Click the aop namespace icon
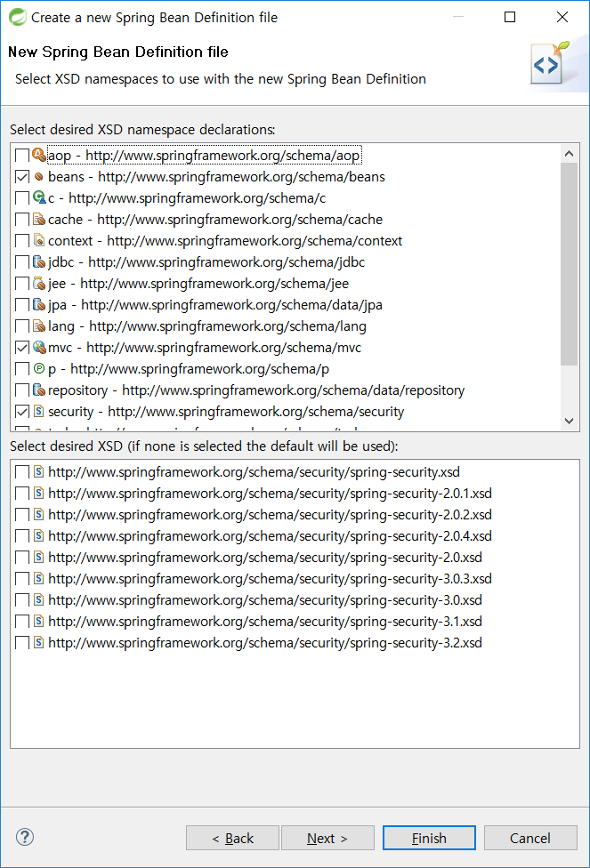 point(39,155)
